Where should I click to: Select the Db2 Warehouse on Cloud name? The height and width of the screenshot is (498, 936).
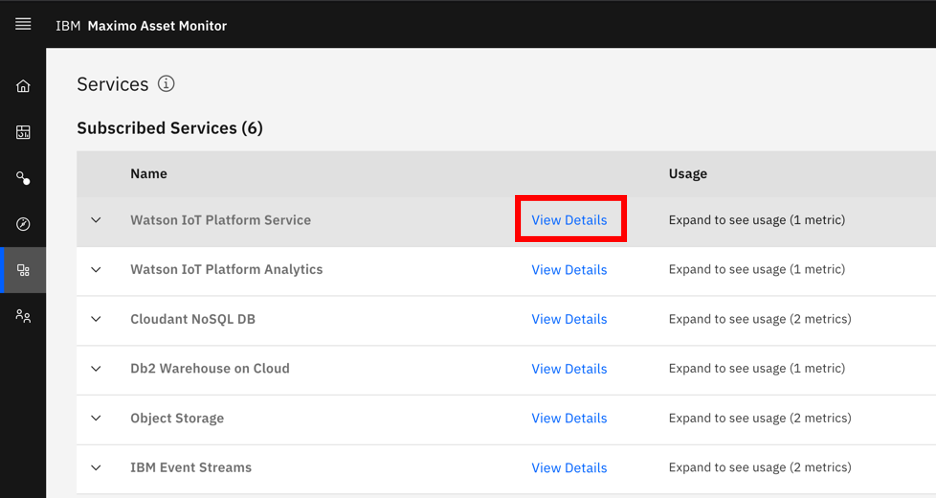[x=210, y=368]
